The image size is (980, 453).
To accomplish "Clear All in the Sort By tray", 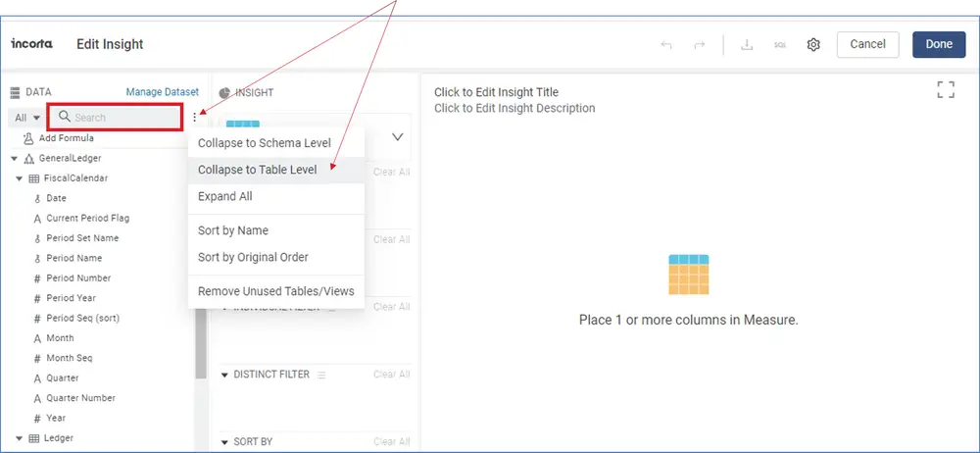I will click(x=391, y=442).
